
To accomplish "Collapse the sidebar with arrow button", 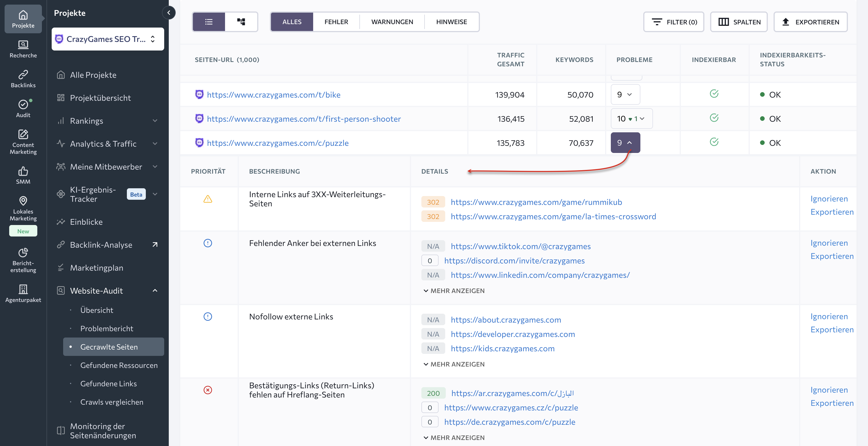I will (x=168, y=13).
